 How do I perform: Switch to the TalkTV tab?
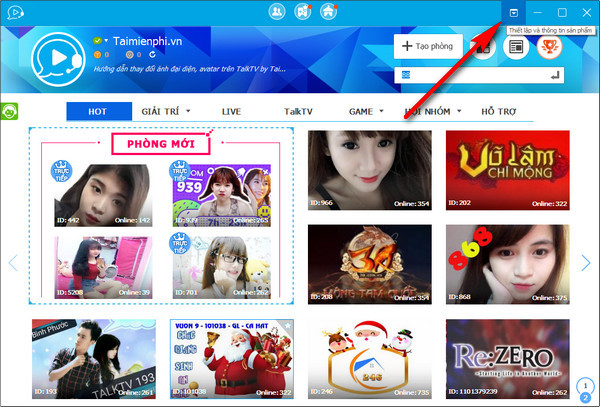(x=298, y=111)
